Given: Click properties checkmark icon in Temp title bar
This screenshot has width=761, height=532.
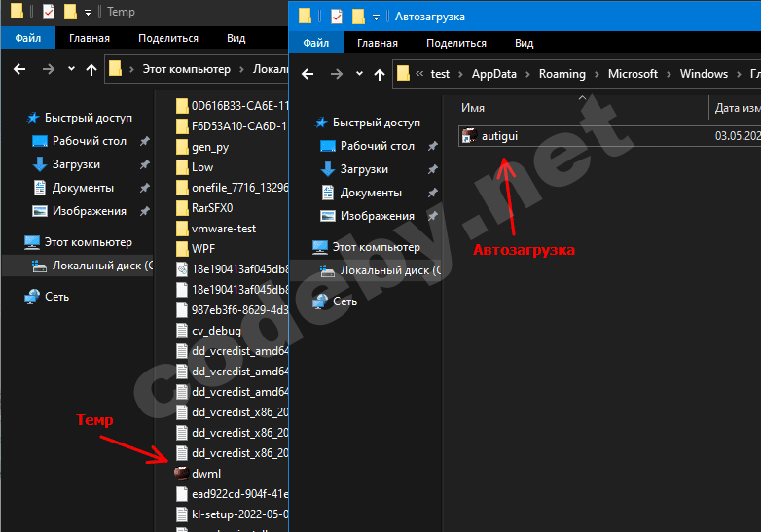Looking at the screenshot, I should (x=48, y=11).
